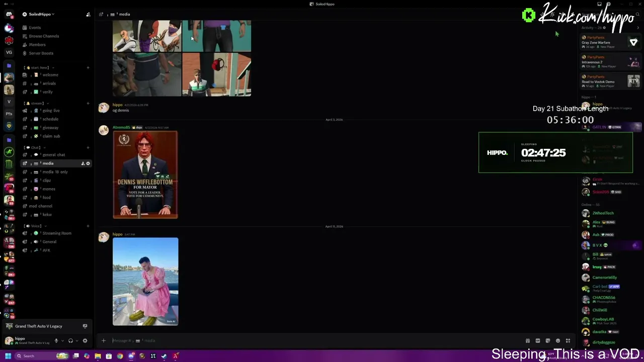Open Discord direct messages home icon
The width and height of the screenshot is (644, 362).
(9, 15)
